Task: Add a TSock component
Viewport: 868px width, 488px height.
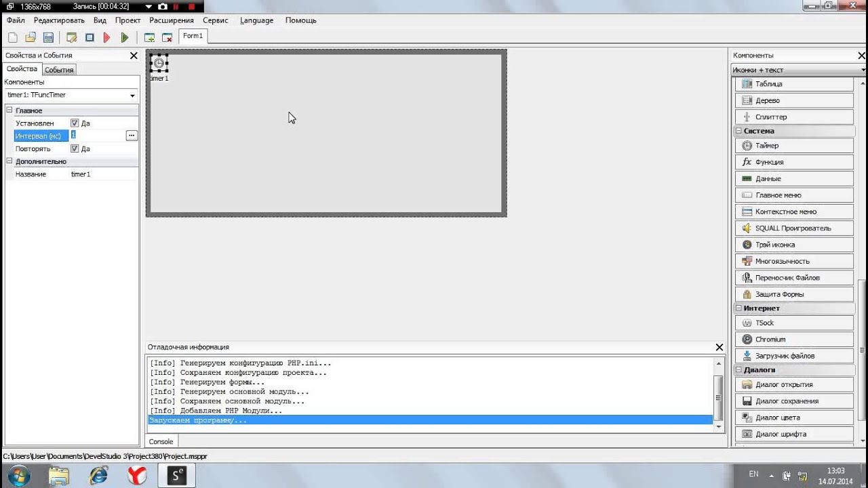Action: coord(794,323)
